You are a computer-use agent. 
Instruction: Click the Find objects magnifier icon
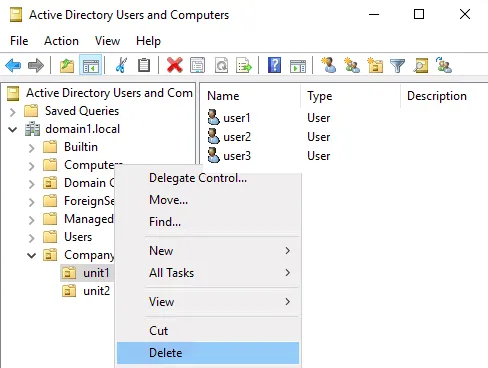(421, 65)
